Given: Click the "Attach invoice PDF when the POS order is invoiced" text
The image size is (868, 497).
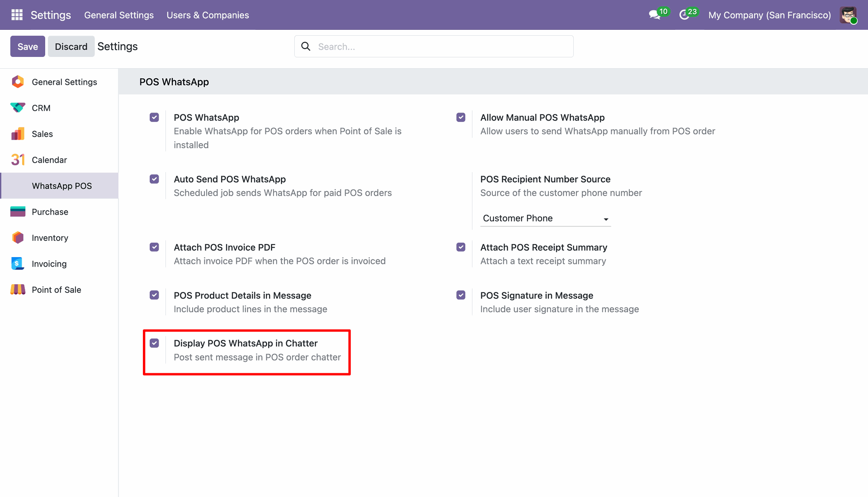Looking at the screenshot, I should (279, 261).
